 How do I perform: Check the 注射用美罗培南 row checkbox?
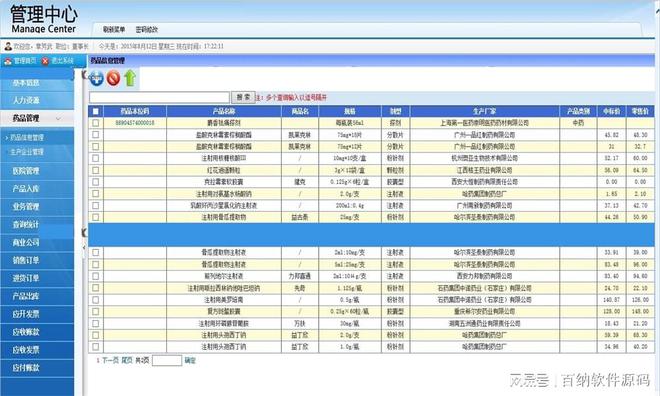click(96, 300)
